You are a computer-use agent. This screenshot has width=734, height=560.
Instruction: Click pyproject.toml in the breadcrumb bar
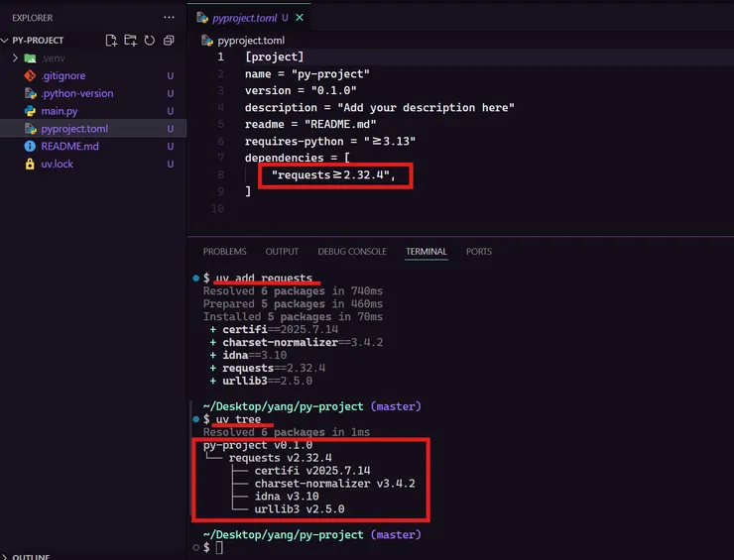point(251,41)
